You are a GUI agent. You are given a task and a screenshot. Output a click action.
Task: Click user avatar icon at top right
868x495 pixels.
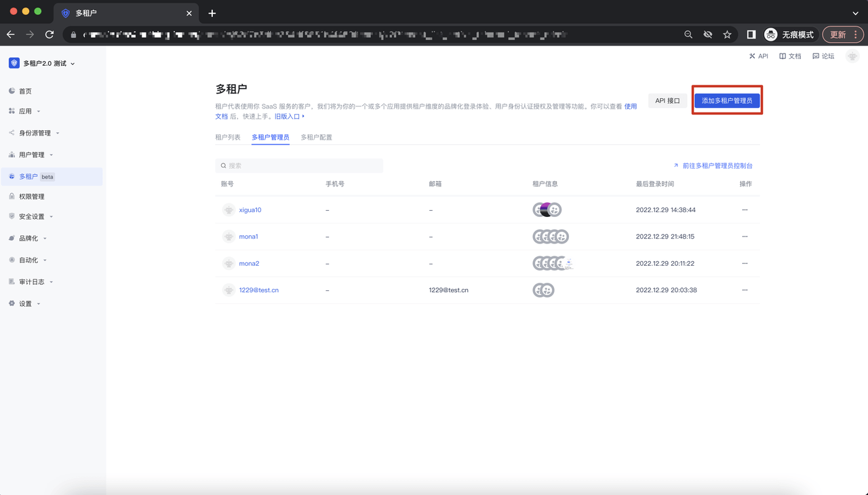point(852,57)
